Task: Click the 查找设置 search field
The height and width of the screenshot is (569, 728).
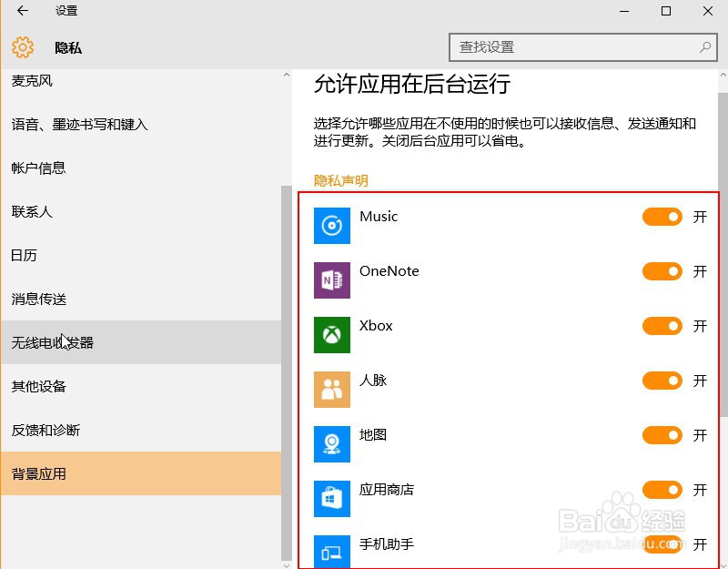Action: click(x=583, y=47)
